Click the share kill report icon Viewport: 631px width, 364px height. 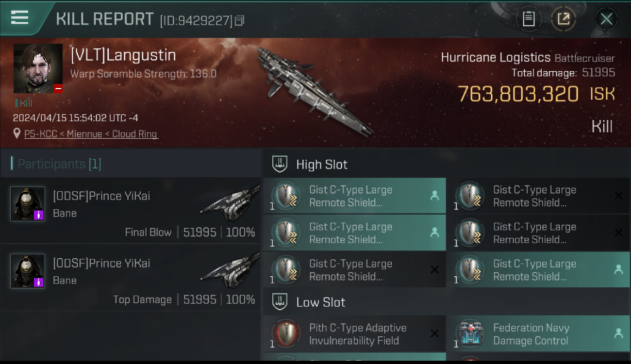coord(563,19)
